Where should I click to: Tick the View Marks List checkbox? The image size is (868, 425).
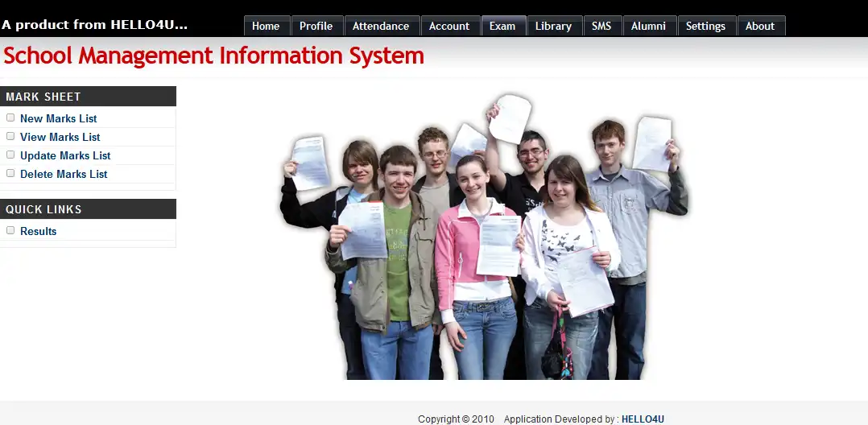coord(10,136)
